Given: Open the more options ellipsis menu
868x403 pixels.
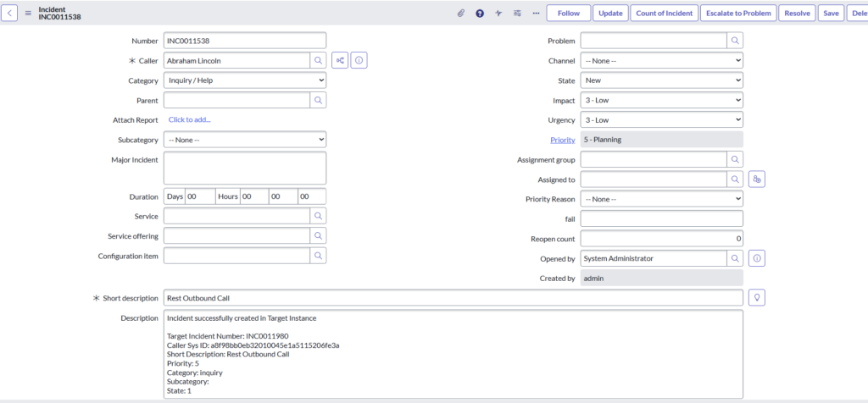Looking at the screenshot, I should pyautogui.click(x=536, y=13).
